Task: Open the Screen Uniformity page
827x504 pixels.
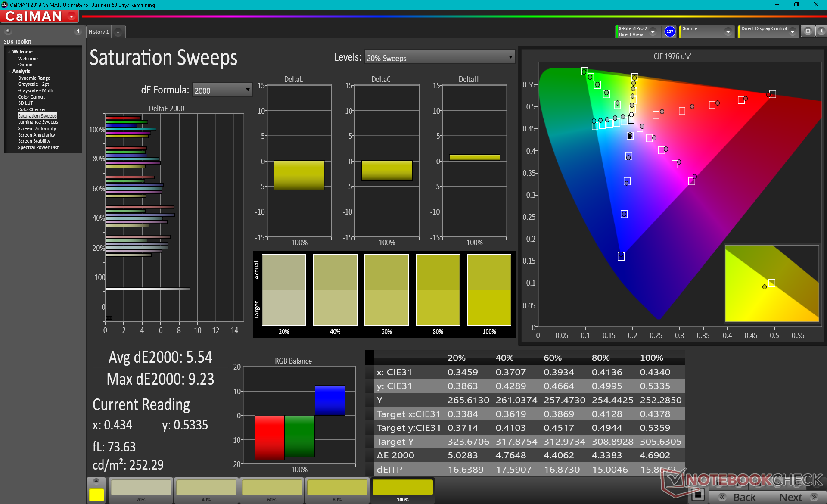Action: tap(37, 128)
